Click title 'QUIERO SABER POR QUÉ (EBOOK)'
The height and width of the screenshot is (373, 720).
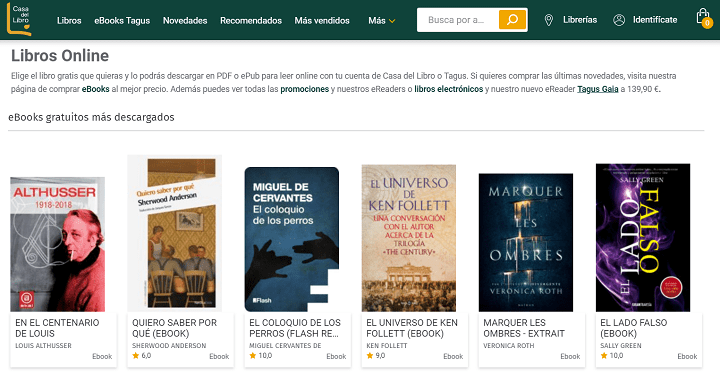pyautogui.click(x=174, y=328)
